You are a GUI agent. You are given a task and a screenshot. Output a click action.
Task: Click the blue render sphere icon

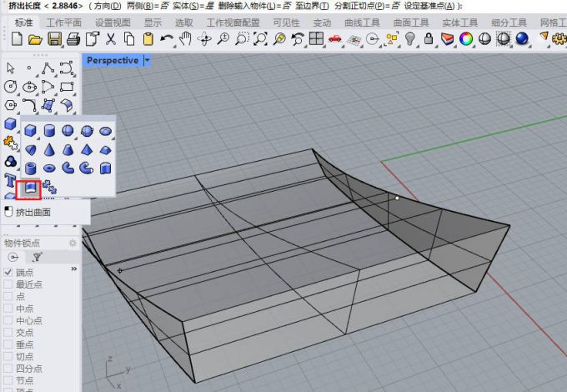522,38
